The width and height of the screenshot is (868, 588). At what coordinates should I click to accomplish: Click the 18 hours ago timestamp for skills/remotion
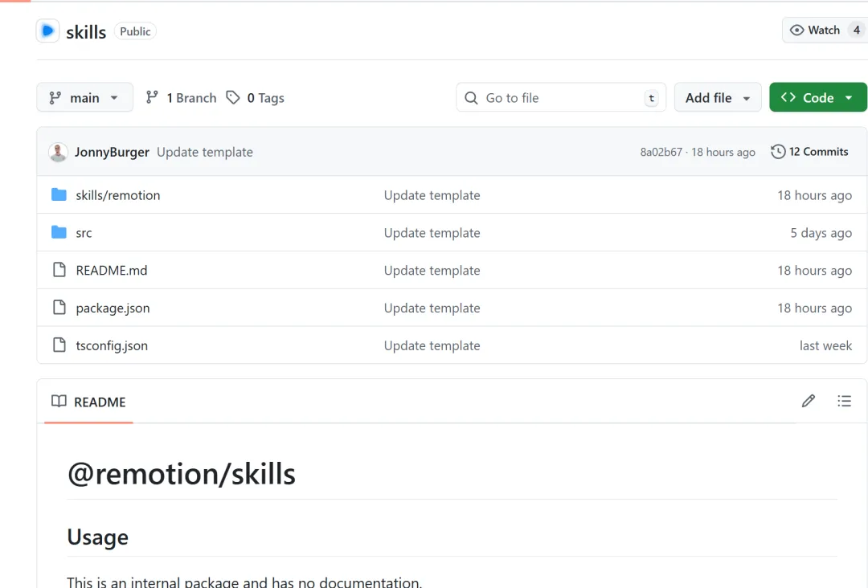click(814, 195)
